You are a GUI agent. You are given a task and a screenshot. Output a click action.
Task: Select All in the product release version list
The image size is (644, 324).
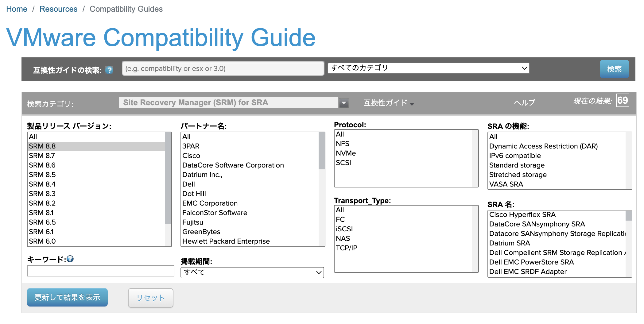(x=96, y=137)
